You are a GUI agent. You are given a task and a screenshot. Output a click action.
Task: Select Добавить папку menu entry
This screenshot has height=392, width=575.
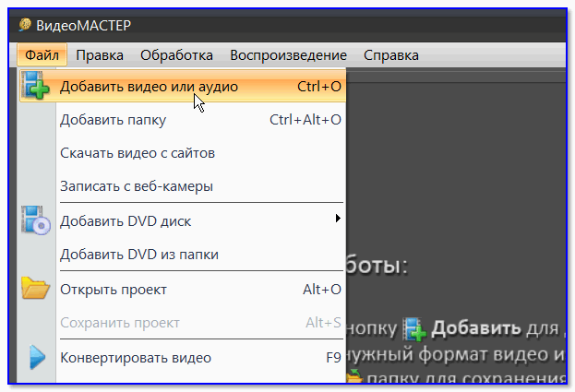(183, 120)
